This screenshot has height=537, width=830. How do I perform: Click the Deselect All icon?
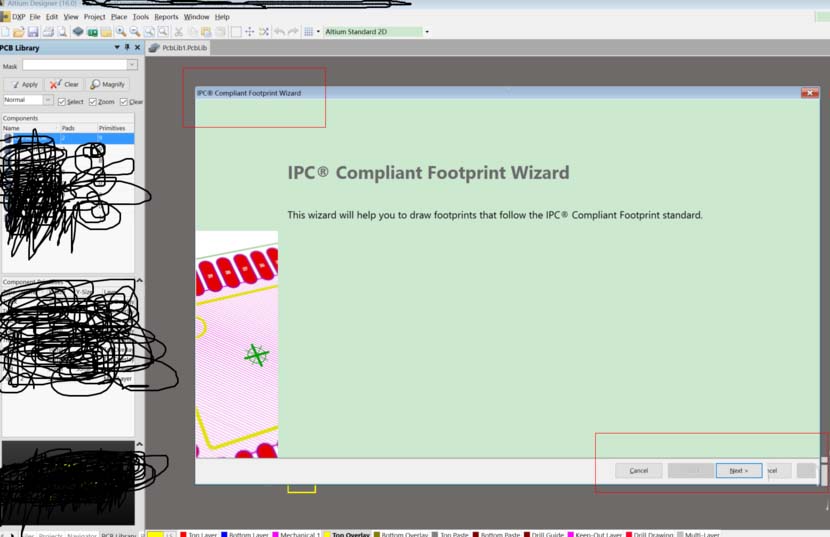[264, 32]
